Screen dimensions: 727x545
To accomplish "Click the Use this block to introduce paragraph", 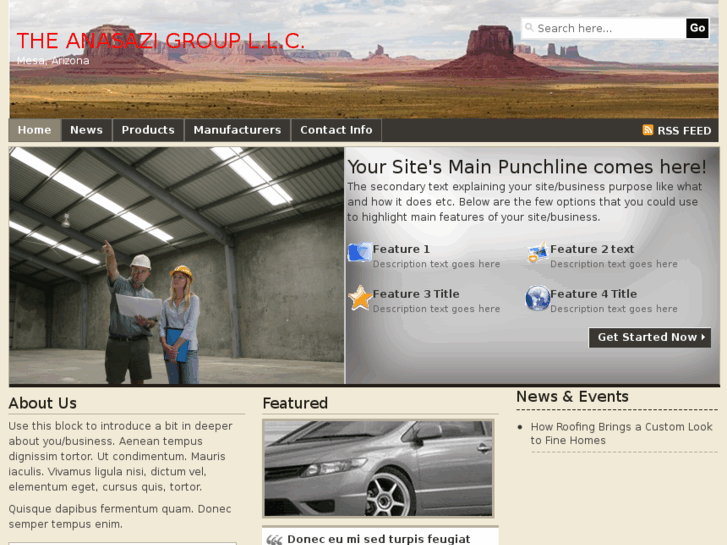I will (121, 456).
